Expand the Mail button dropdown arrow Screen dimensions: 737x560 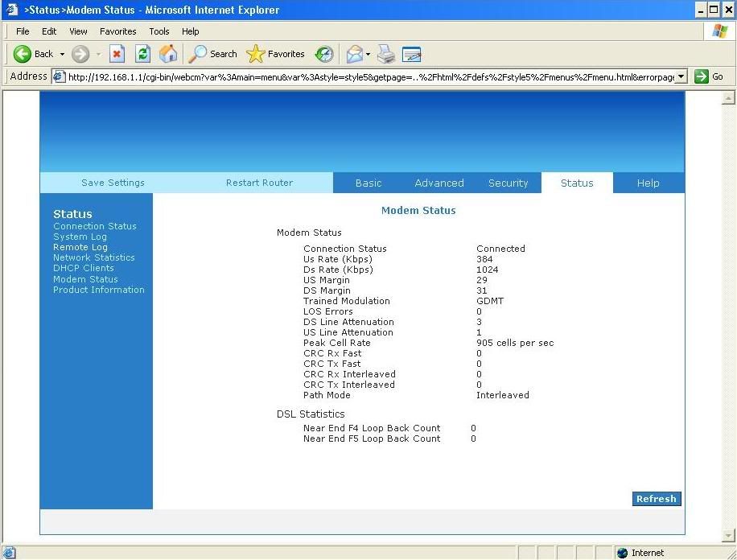coord(368,55)
